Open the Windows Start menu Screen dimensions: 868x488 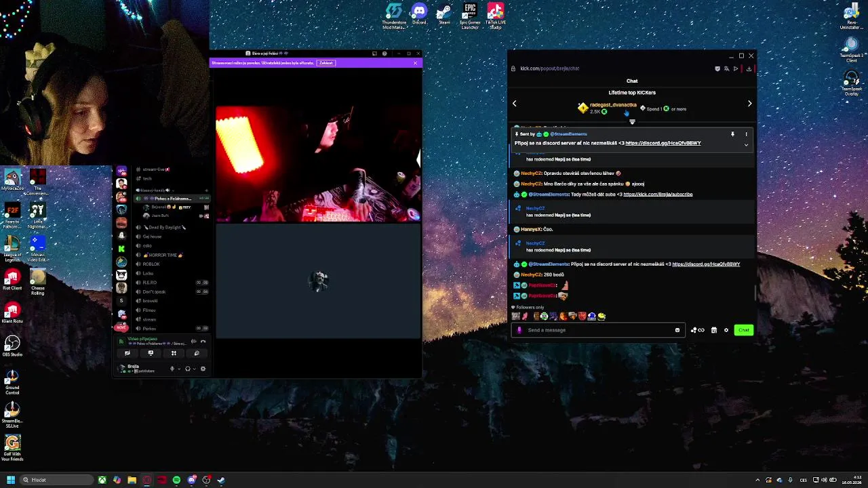[x=10, y=480]
